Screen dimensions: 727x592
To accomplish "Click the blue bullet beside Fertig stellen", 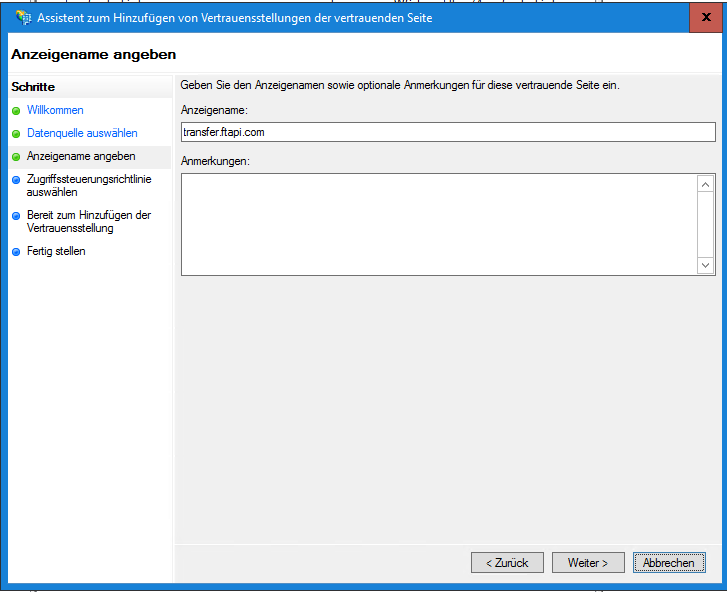I will click(16, 252).
